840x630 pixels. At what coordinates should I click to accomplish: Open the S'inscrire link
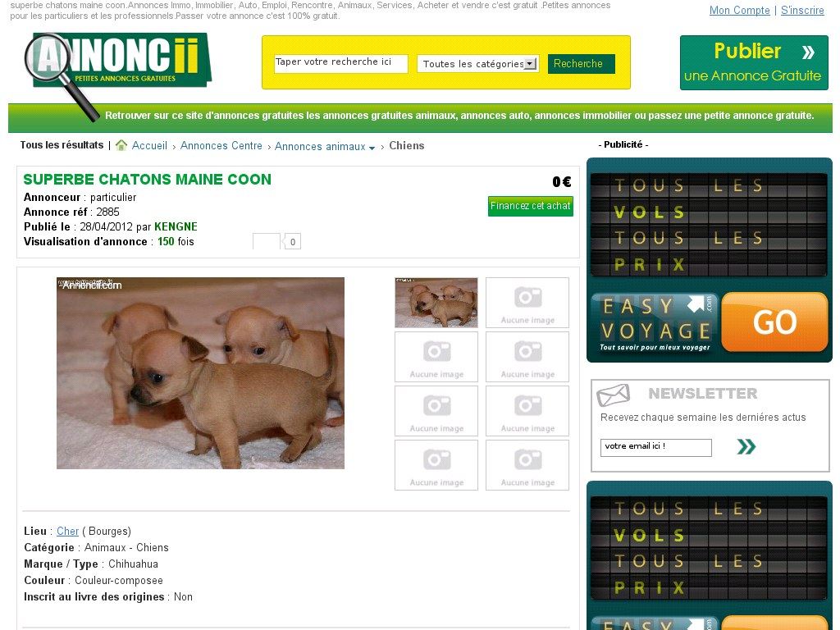pyautogui.click(x=802, y=10)
